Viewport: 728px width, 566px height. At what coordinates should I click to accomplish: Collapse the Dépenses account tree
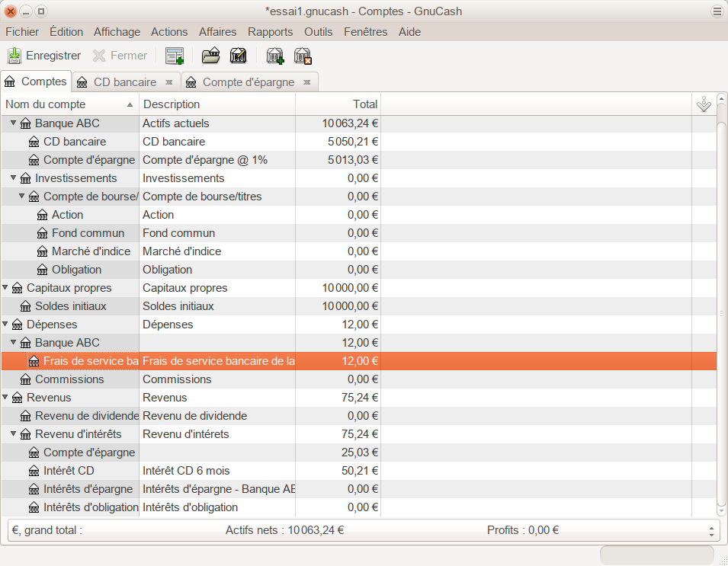5,325
